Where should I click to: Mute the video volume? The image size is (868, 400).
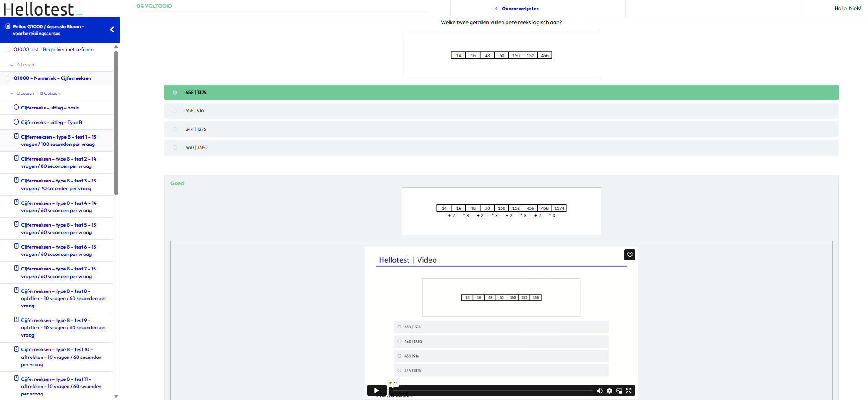tap(600, 391)
